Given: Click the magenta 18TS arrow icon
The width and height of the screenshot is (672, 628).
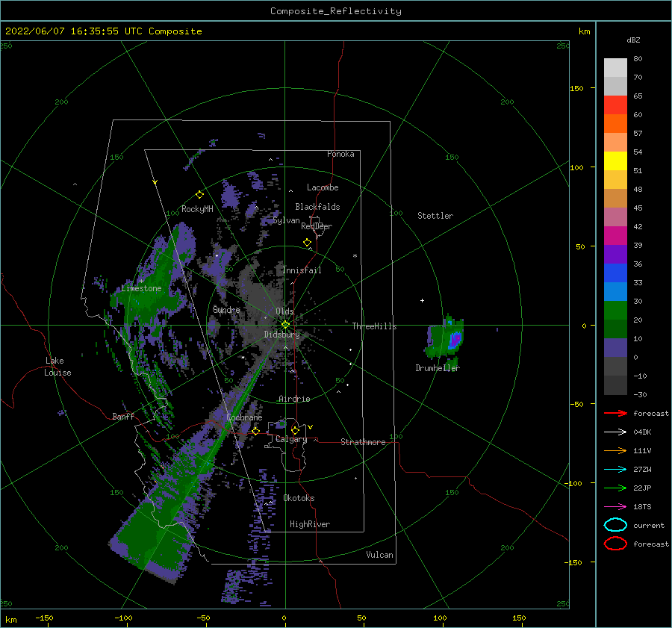Looking at the screenshot, I should [x=615, y=507].
